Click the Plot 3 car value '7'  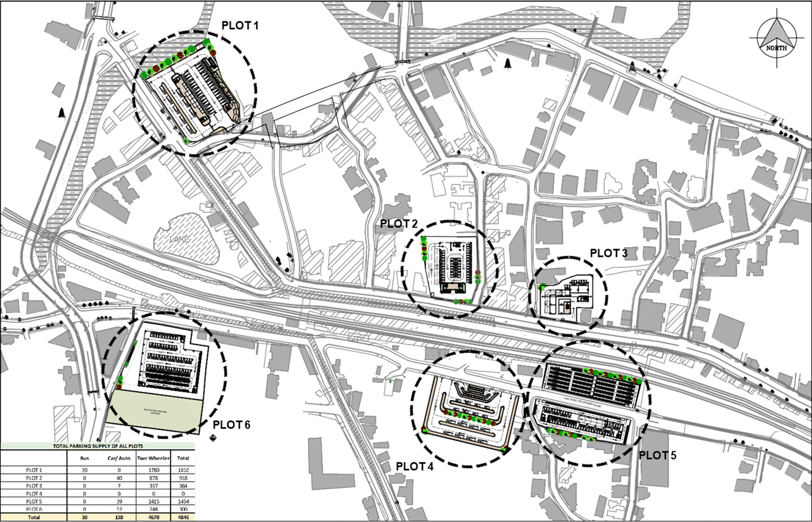[119, 486]
